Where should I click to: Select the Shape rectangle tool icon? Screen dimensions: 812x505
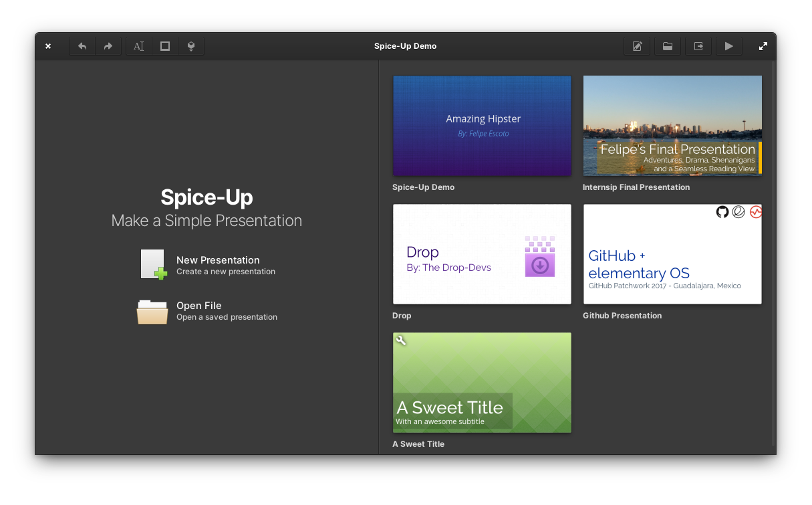(165, 46)
